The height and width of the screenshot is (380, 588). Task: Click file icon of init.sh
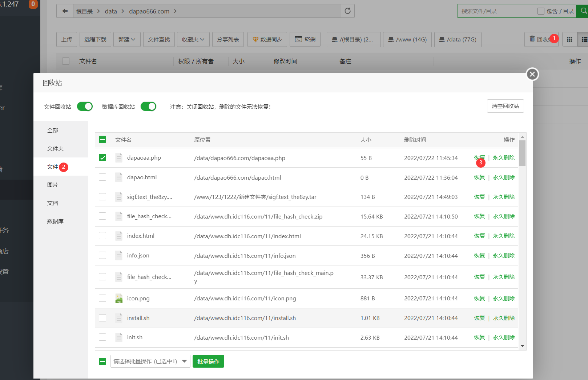[119, 337]
